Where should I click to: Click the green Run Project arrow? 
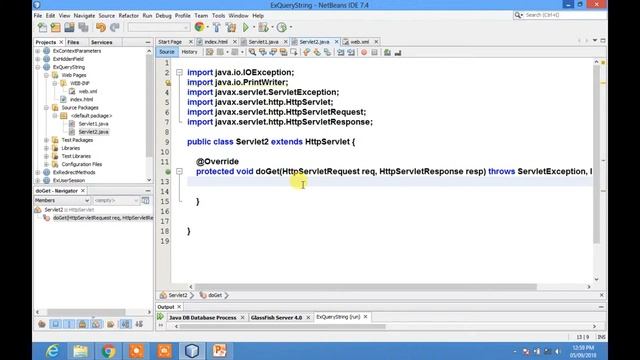(246, 27)
